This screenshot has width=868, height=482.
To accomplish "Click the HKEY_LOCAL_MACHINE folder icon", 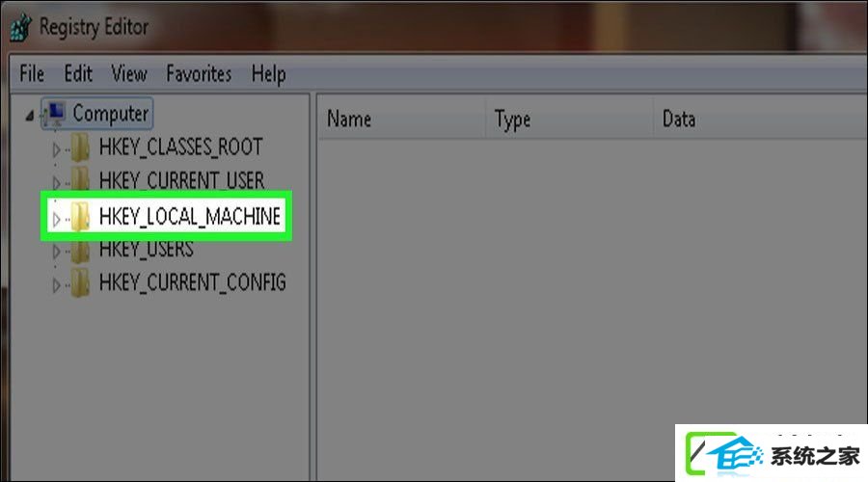I will tap(80, 216).
